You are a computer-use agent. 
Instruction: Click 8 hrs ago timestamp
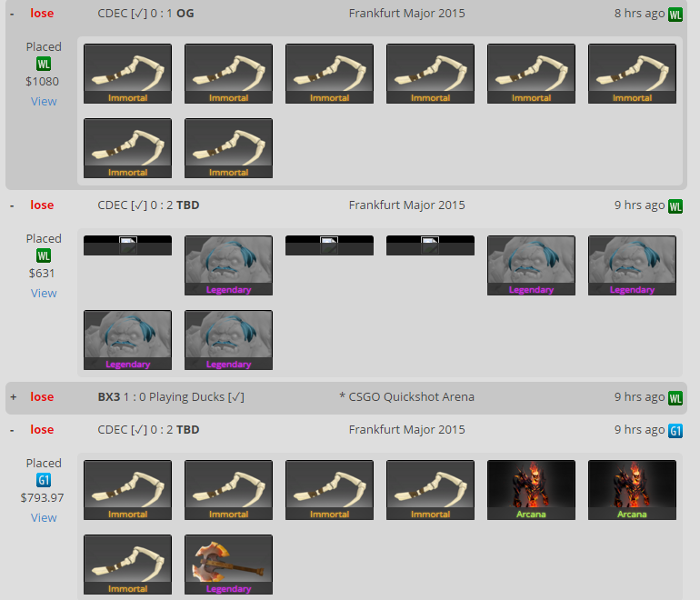[x=639, y=14]
